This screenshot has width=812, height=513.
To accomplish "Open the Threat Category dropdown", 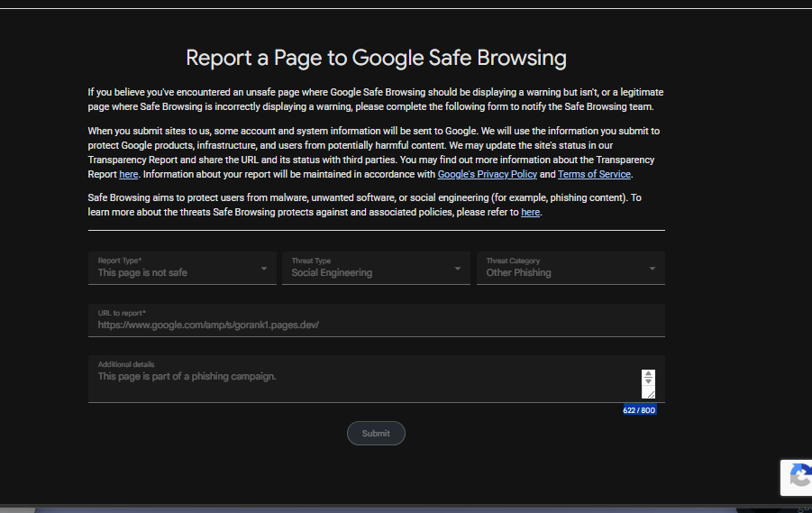I will pyautogui.click(x=570, y=268).
